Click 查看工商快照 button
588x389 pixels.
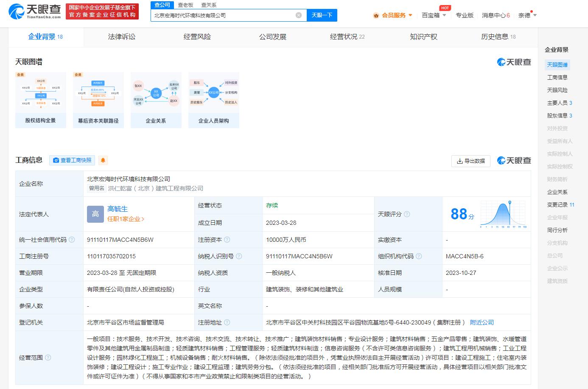click(x=72, y=160)
